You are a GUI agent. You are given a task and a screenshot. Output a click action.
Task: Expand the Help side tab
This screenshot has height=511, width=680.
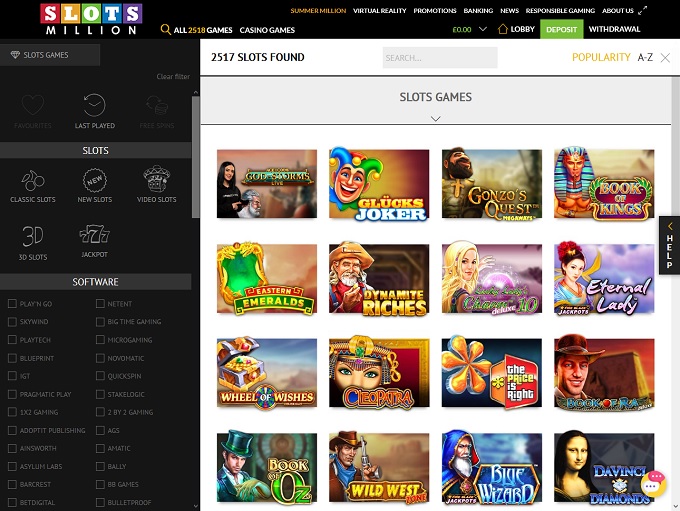pyautogui.click(x=669, y=246)
